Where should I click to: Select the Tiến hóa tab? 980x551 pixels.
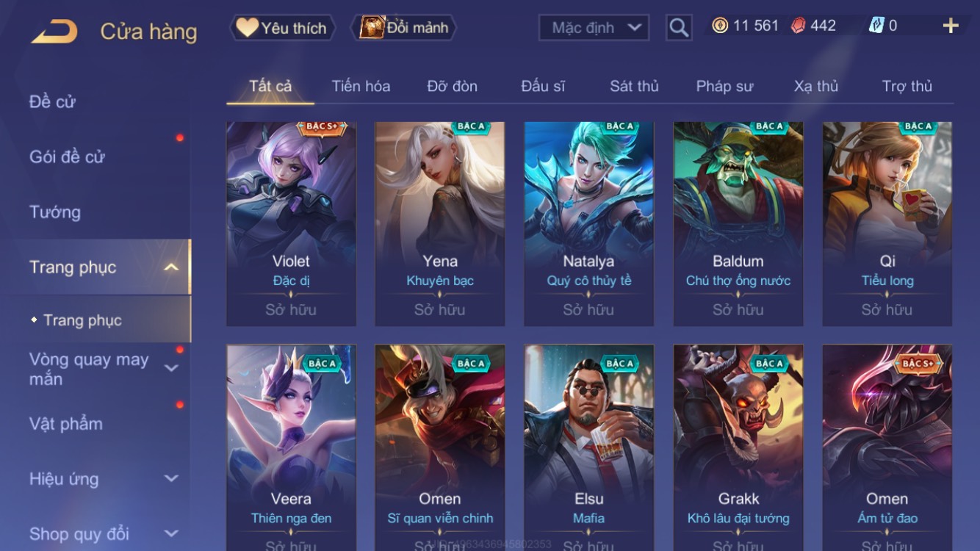pyautogui.click(x=361, y=86)
